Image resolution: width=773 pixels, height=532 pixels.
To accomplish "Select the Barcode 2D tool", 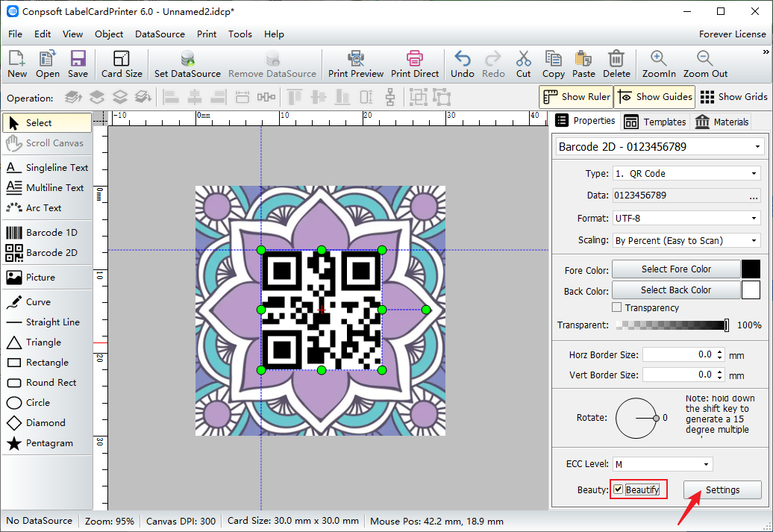I will coord(47,252).
